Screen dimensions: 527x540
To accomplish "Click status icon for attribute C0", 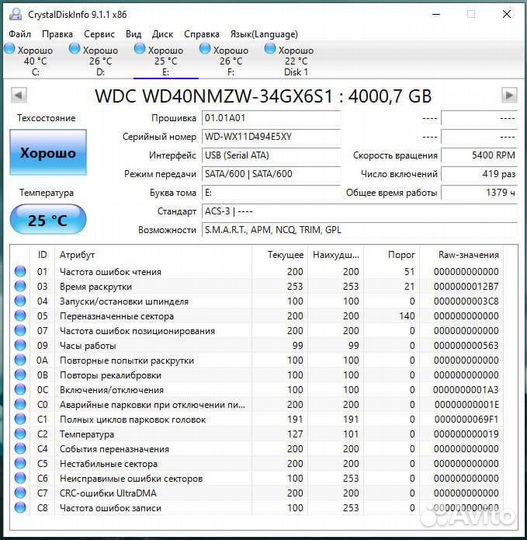I will click(x=20, y=405).
